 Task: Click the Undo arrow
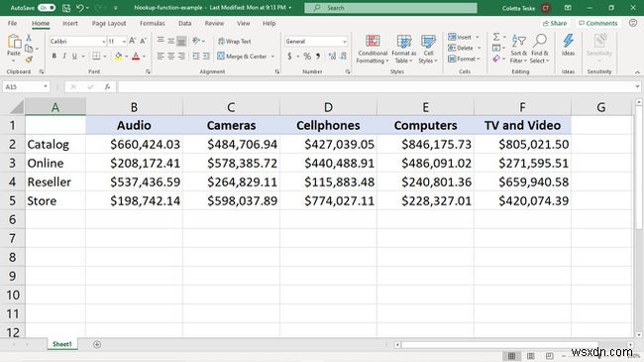click(80, 8)
